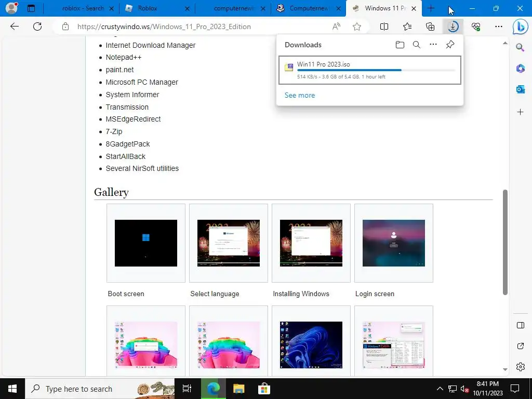Click the download progress bar
The image size is (532, 399).
pos(376,70)
